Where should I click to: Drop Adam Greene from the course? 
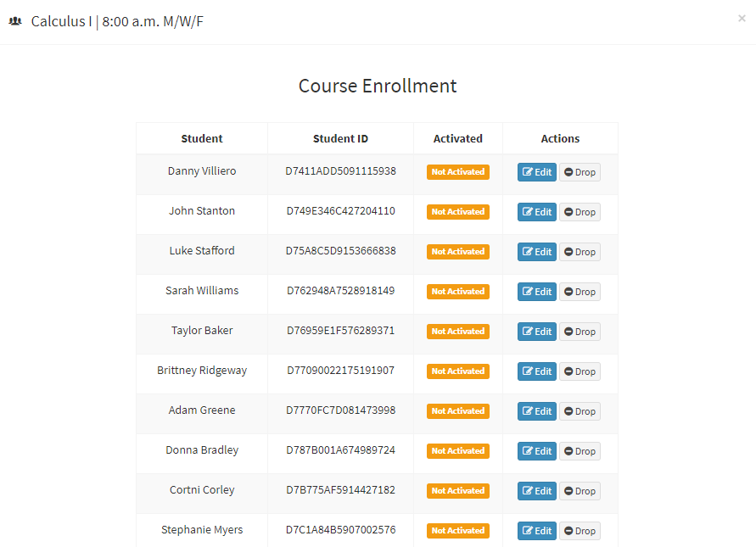coord(580,411)
